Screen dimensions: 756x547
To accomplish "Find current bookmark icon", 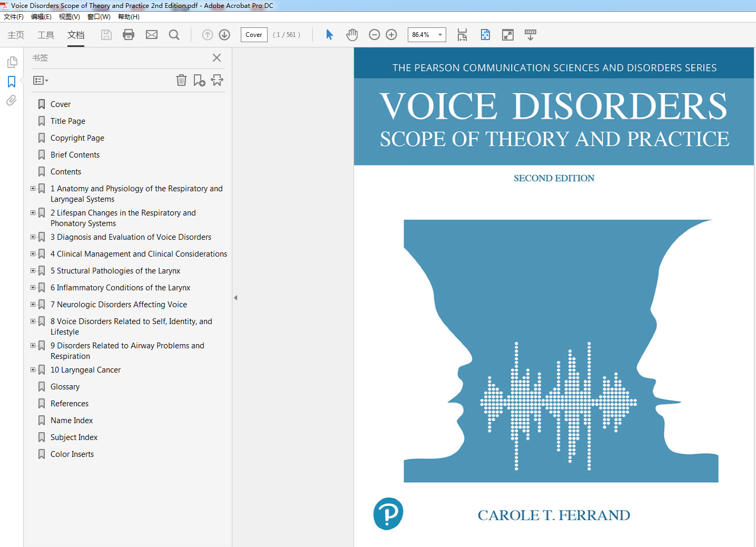I will pos(217,80).
